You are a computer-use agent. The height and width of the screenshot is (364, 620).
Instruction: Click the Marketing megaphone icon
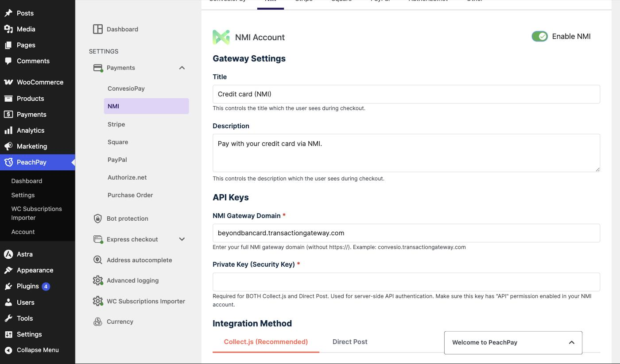[8, 146]
